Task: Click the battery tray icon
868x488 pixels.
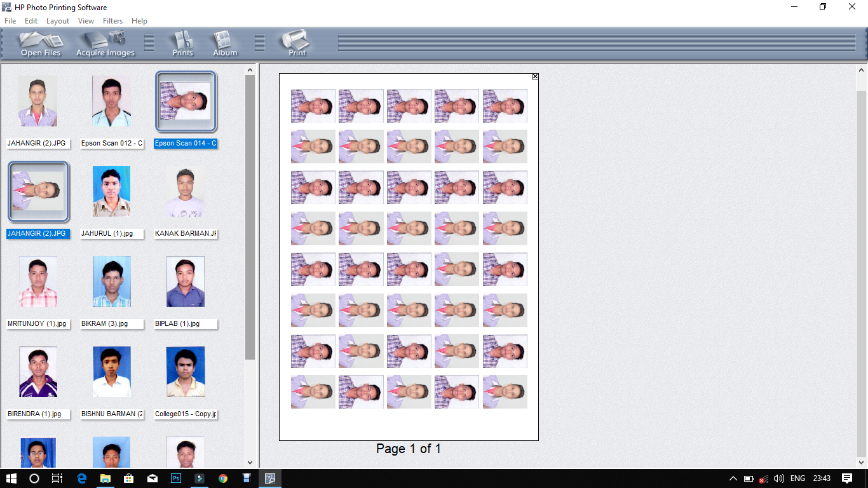Action: (749, 478)
